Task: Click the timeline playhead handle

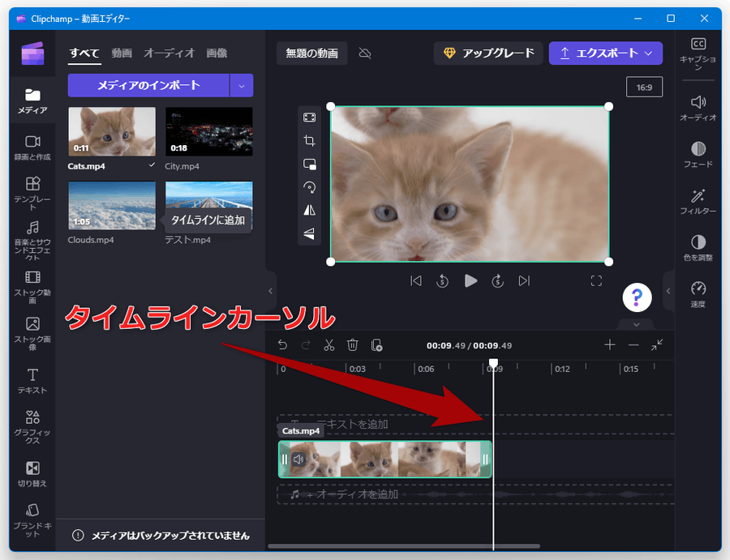Action: 493,363
